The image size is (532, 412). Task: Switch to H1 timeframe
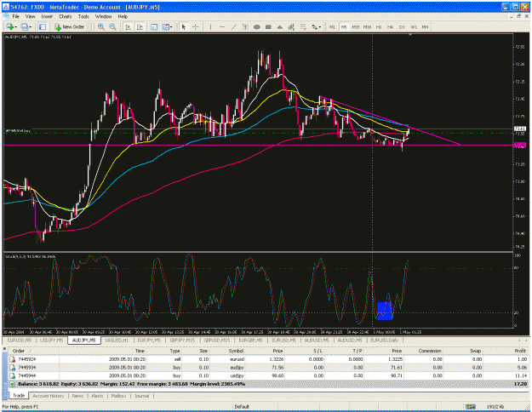pyautogui.click(x=379, y=26)
